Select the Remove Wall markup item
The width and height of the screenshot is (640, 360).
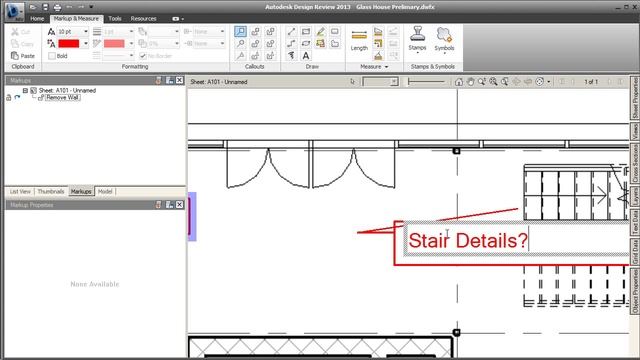62,98
